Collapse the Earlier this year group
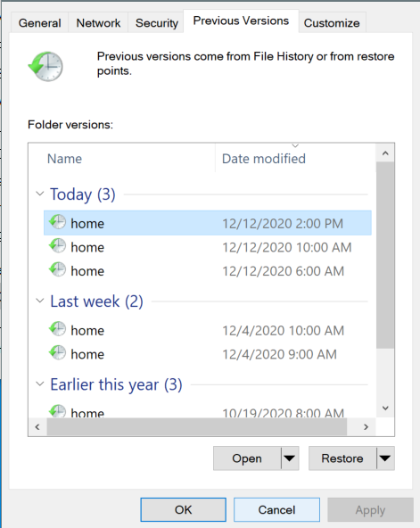The height and width of the screenshot is (528, 420). click(x=40, y=384)
